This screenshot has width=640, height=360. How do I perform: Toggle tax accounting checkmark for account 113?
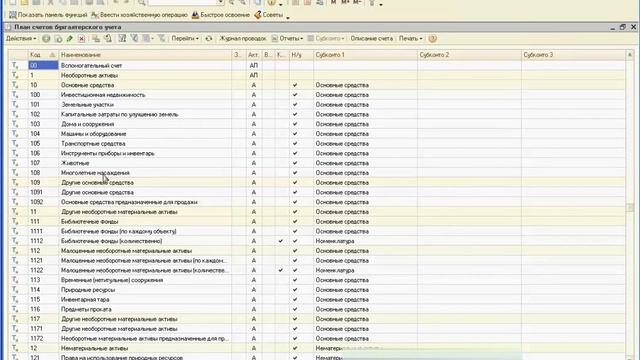(x=295, y=280)
